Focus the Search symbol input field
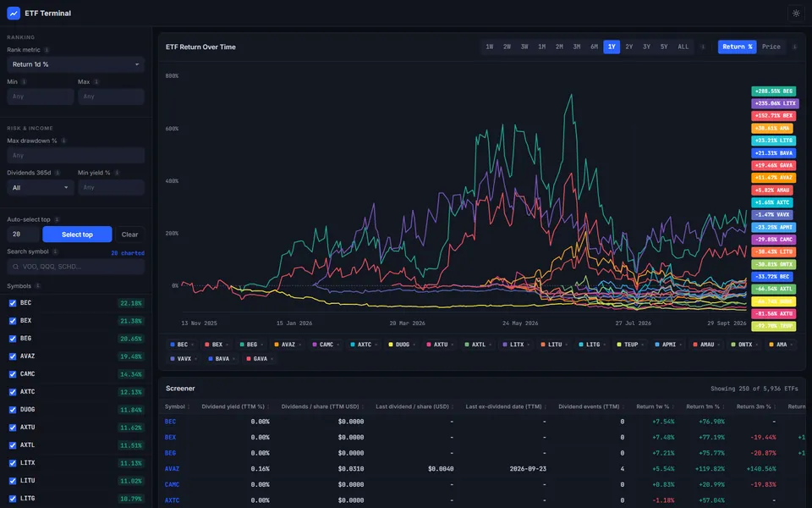Screen dimensions: 812x508 click(x=75, y=267)
